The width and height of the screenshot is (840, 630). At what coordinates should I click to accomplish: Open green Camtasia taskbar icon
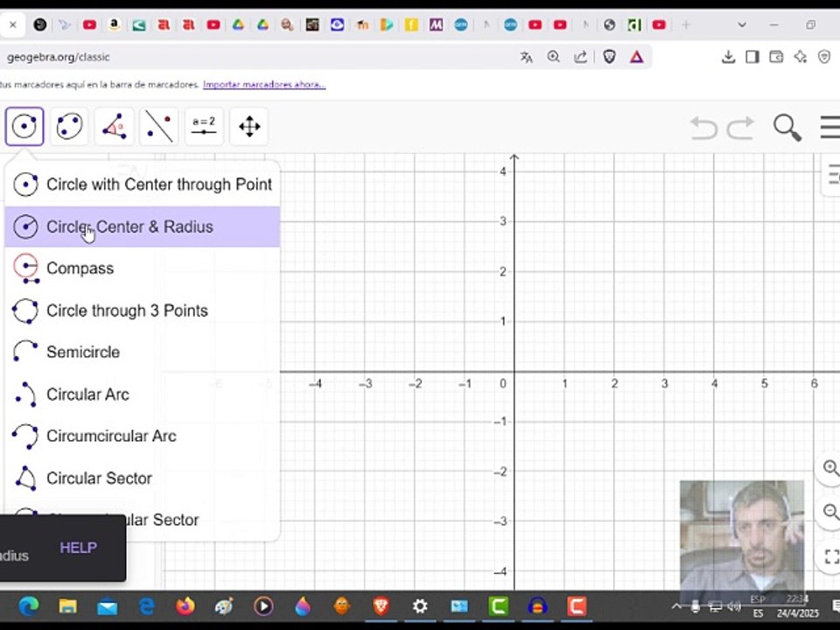pos(498,606)
